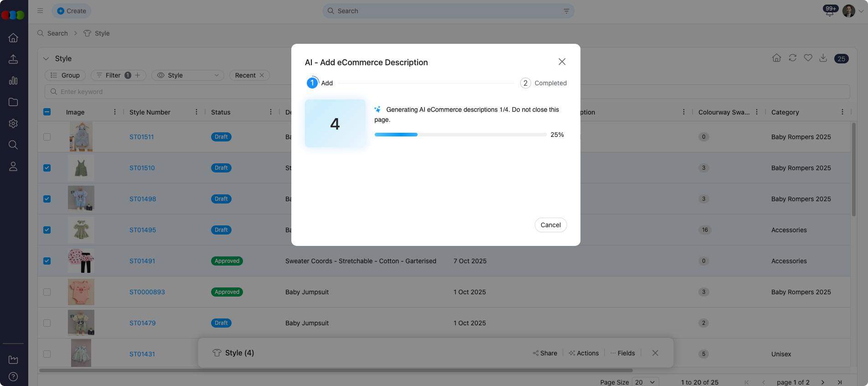Click the home icon in left sidebar
Screen dimensions: 868x386
[x=13, y=38]
